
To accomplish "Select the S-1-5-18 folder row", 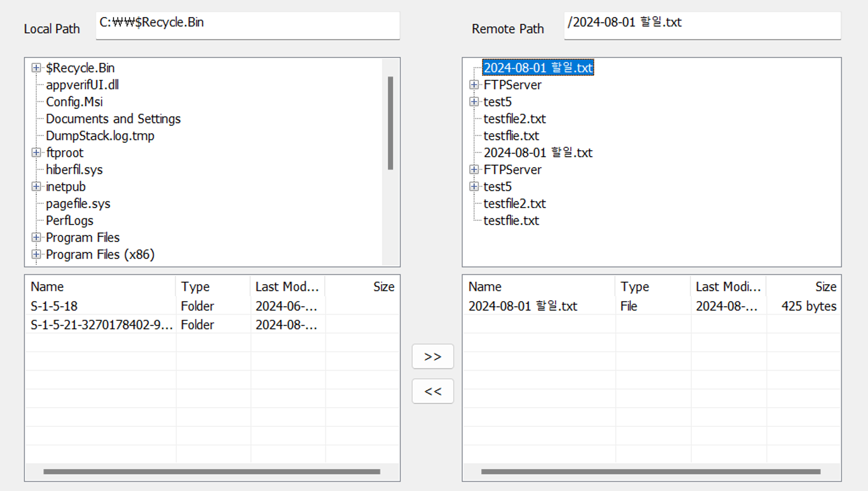I will pos(54,306).
